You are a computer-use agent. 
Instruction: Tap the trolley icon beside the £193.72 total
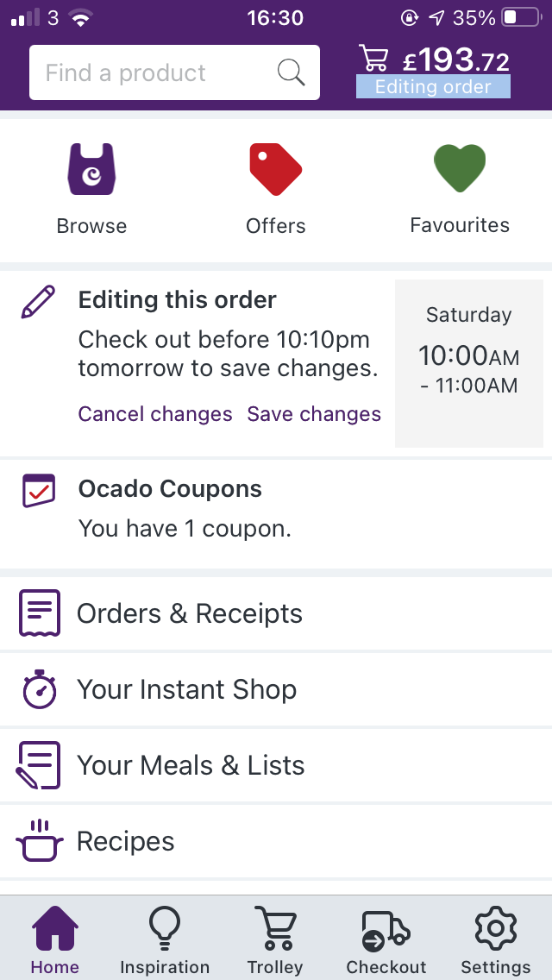(374, 59)
